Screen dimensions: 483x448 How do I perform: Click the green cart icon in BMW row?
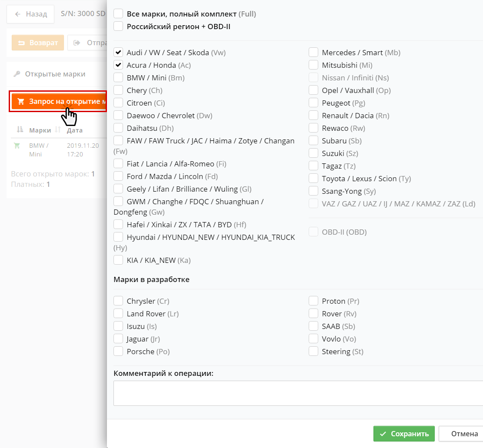coord(17,146)
